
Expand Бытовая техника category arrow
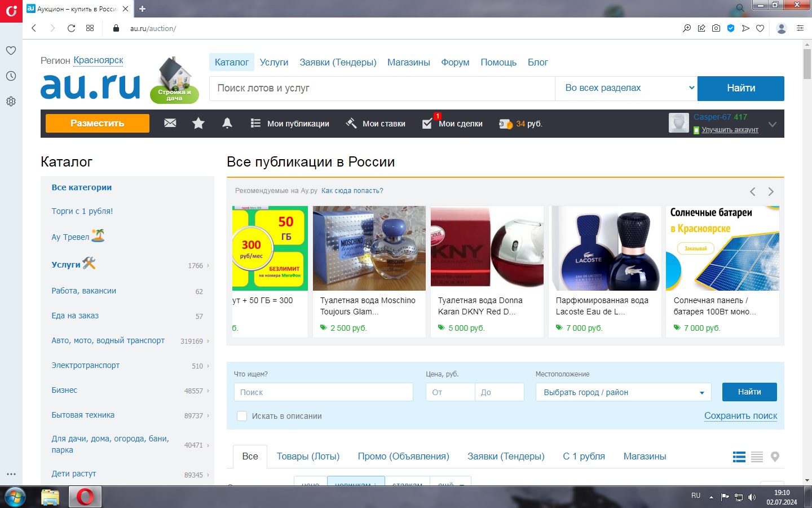[x=208, y=415]
